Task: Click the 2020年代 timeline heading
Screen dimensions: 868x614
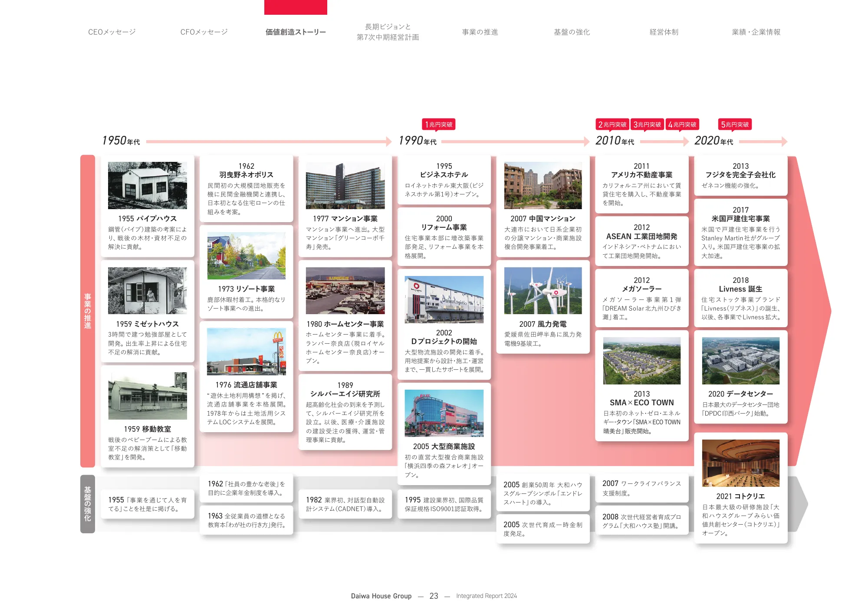Action: click(714, 141)
